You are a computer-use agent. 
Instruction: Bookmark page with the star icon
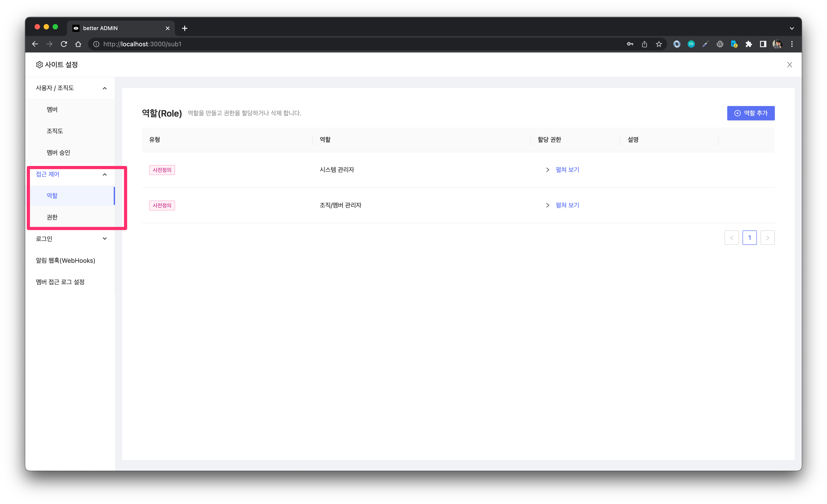[x=659, y=44]
